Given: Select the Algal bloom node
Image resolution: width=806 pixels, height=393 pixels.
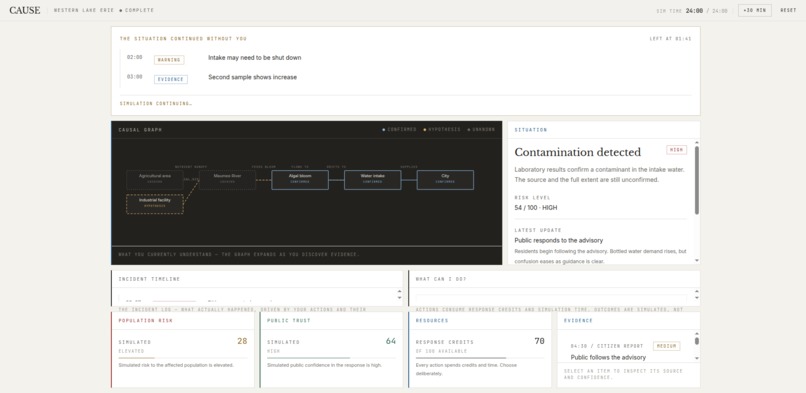Looking at the screenshot, I should point(300,180).
